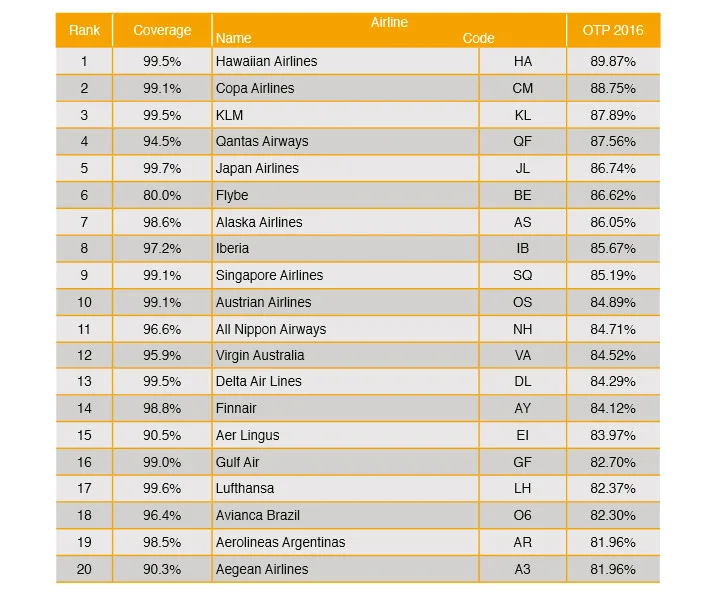Click the Airline Name subheader
The image size is (715, 592).
click(233, 38)
